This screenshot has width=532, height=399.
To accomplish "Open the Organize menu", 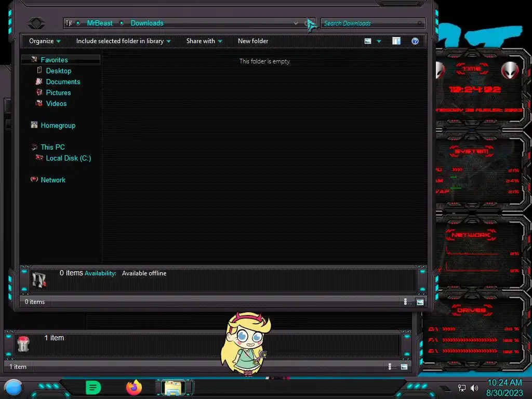I will 45,41.
